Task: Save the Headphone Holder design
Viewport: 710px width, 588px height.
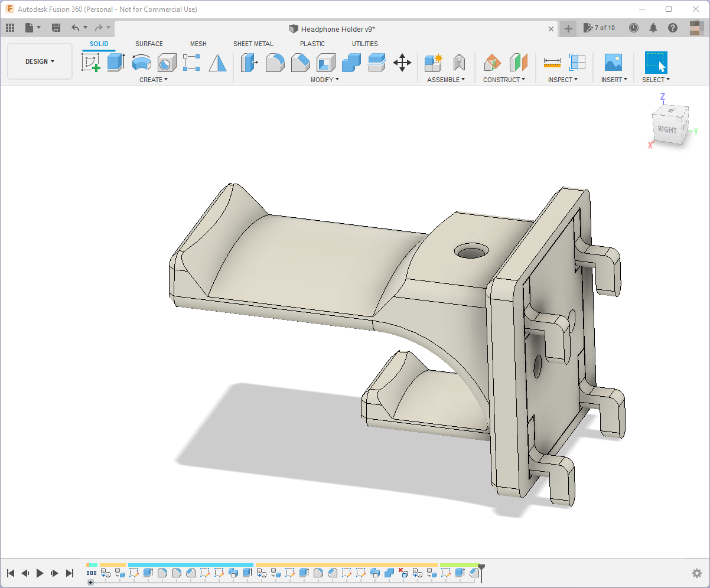Action: [x=56, y=28]
